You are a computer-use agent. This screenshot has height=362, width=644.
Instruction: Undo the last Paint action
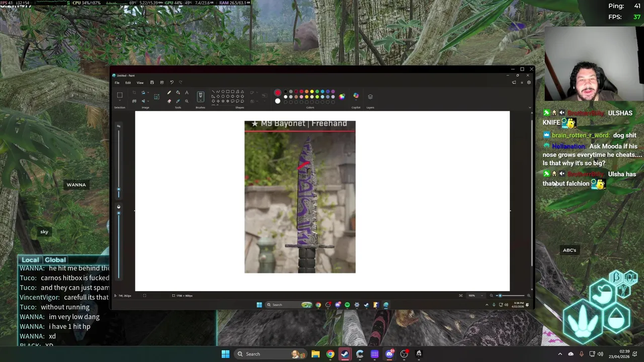point(172,82)
